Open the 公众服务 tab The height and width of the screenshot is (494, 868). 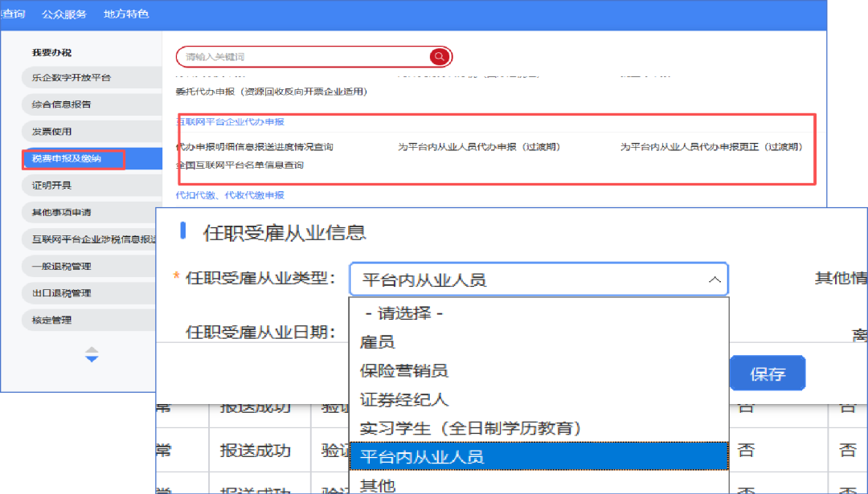64,14
